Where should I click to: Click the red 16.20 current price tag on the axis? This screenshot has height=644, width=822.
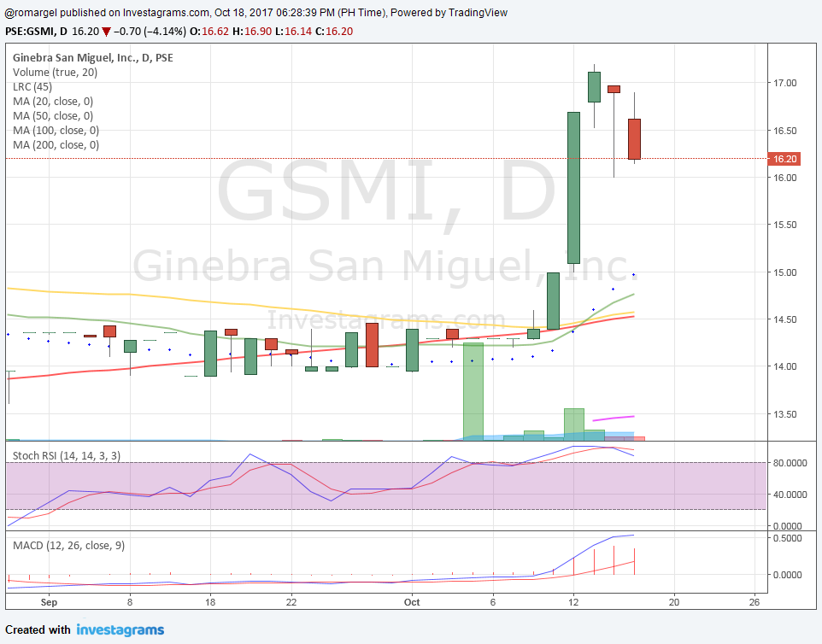pos(784,159)
